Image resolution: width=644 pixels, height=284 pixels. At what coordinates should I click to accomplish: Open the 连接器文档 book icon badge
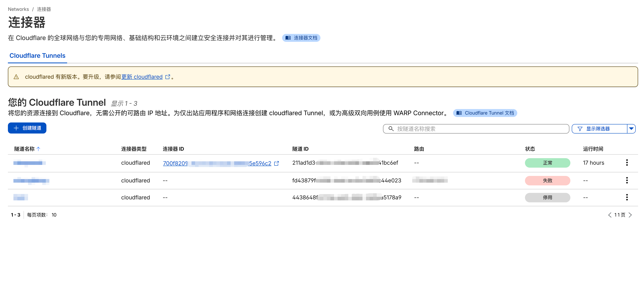coord(288,38)
